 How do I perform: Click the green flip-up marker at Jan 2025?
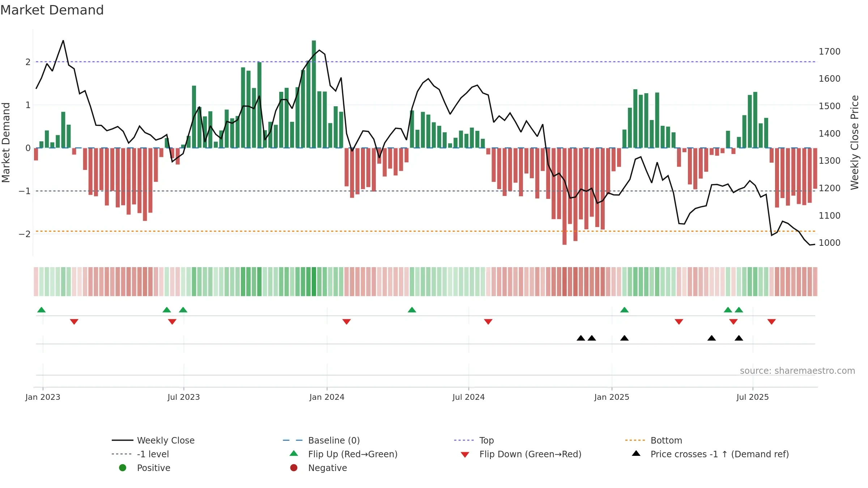pyautogui.click(x=625, y=310)
